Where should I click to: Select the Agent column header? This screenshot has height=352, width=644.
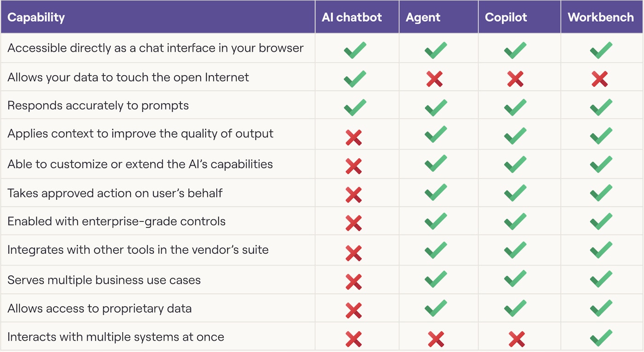pyautogui.click(x=423, y=17)
